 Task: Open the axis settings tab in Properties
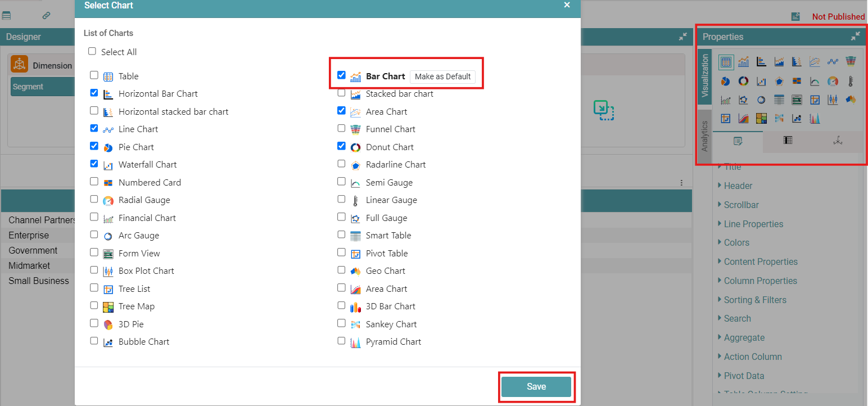[x=838, y=141]
